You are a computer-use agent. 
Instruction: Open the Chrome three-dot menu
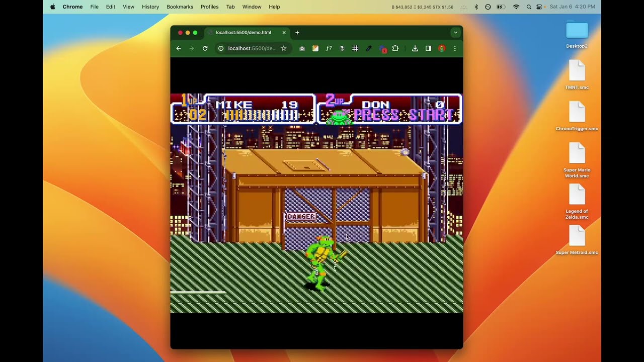(x=455, y=48)
